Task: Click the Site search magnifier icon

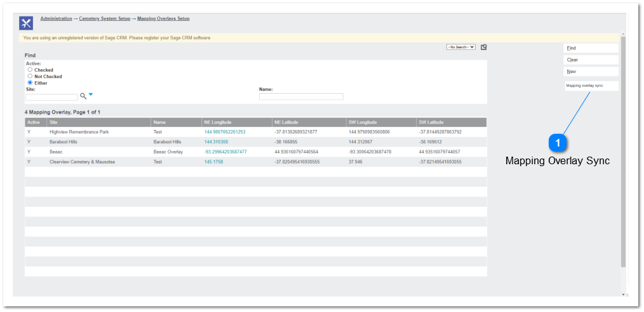Action: pyautogui.click(x=83, y=96)
